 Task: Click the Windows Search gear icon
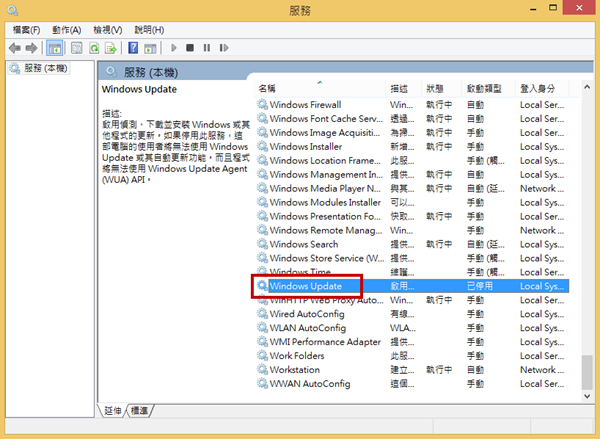pos(262,244)
